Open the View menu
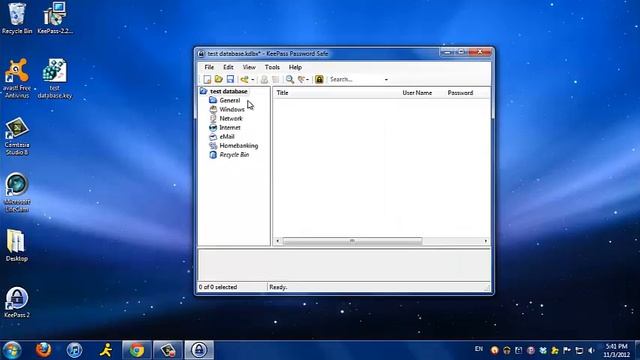Image resolution: width=640 pixels, height=360 pixels. [249, 67]
